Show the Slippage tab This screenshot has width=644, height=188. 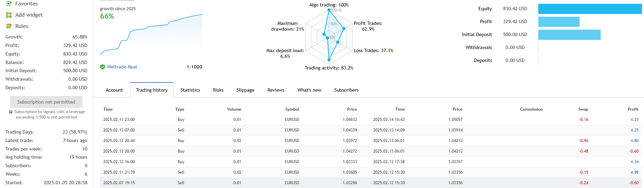tap(245, 90)
